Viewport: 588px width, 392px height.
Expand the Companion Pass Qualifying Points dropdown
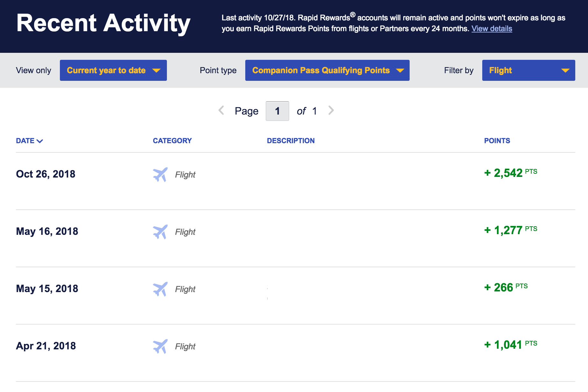(327, 70)
